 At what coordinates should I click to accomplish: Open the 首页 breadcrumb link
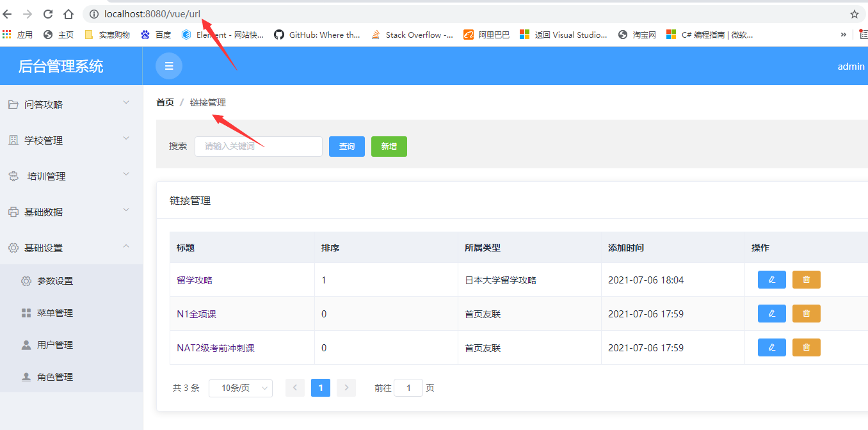[x=165, y=102]
